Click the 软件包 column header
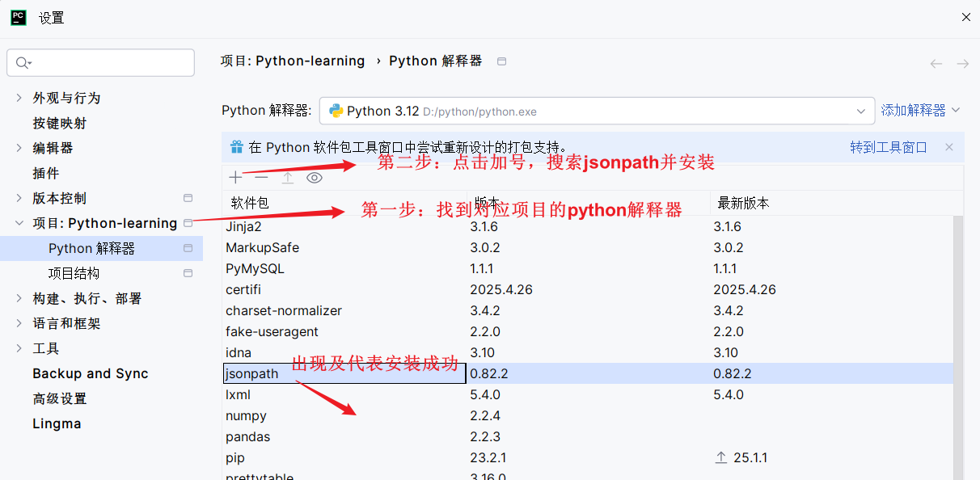This screenshot has width=980, height=480. pyautogui.click(x=344, y=204)
